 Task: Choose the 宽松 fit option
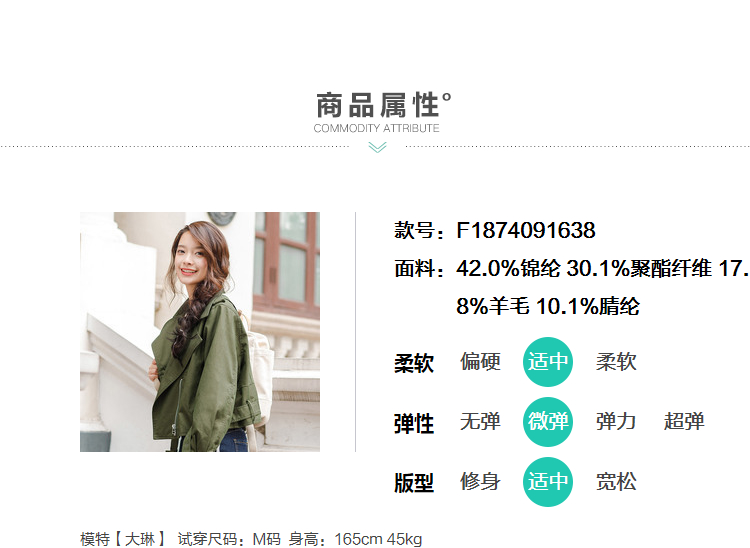point(616,482)
